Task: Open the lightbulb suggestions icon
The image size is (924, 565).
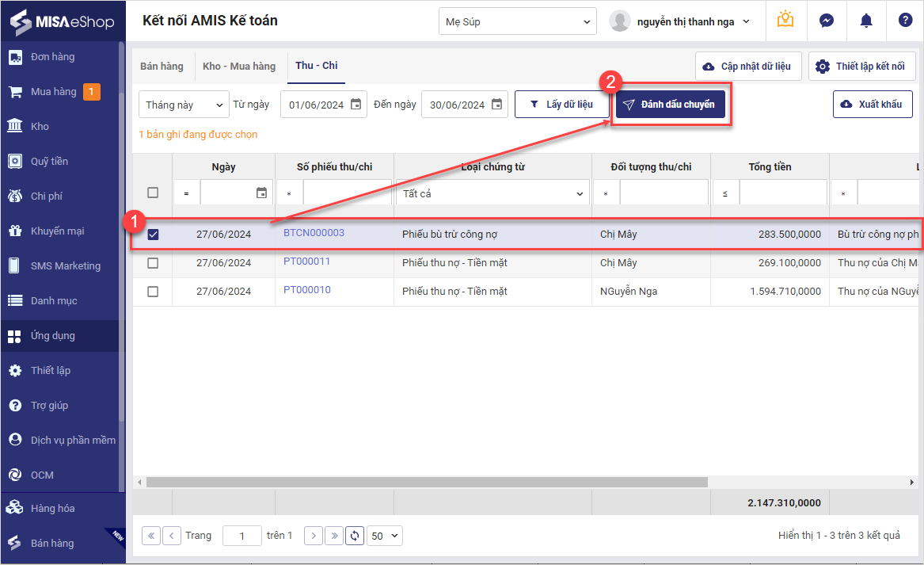Action: click(785, 20)
